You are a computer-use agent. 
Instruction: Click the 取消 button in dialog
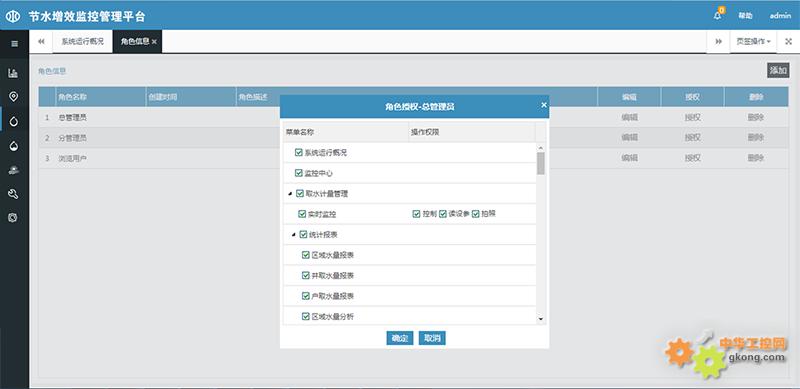tap(432, 338)
